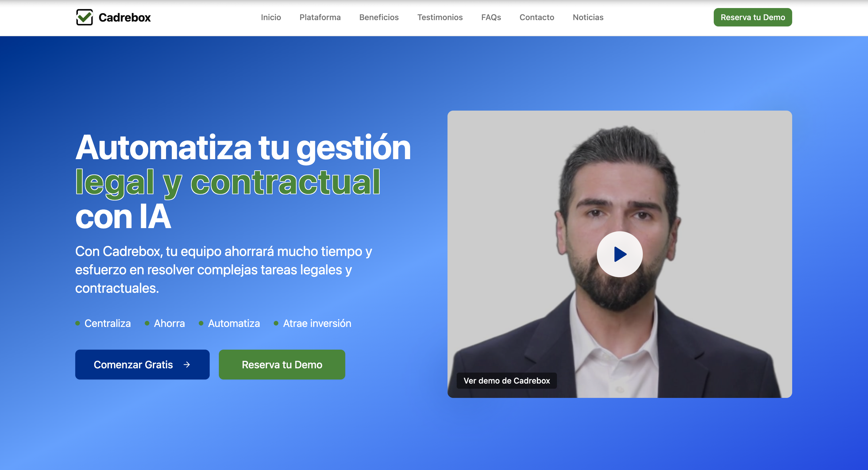The width and height of the screenshot is (868, 470).
Task: Click the 'Centraliza' bullet text
Action: pyautogui.click(x=107, y=323)
